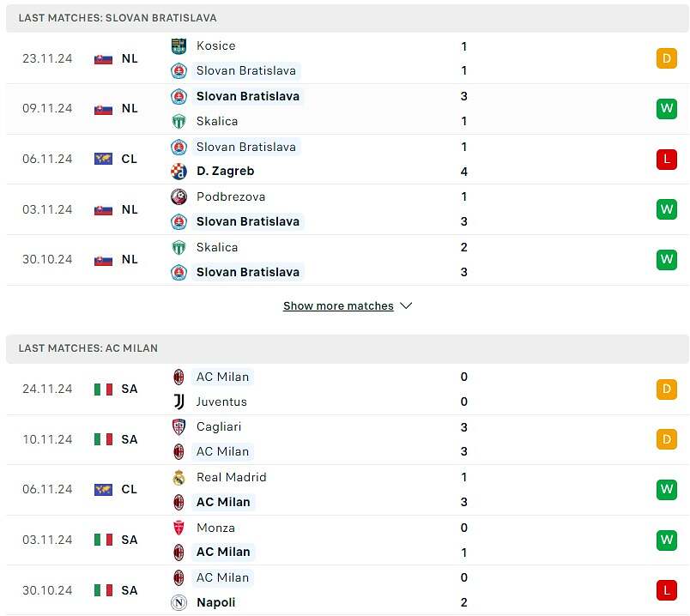Click the Napoli club logo
The image size is (690, 616).
point(179,602)
